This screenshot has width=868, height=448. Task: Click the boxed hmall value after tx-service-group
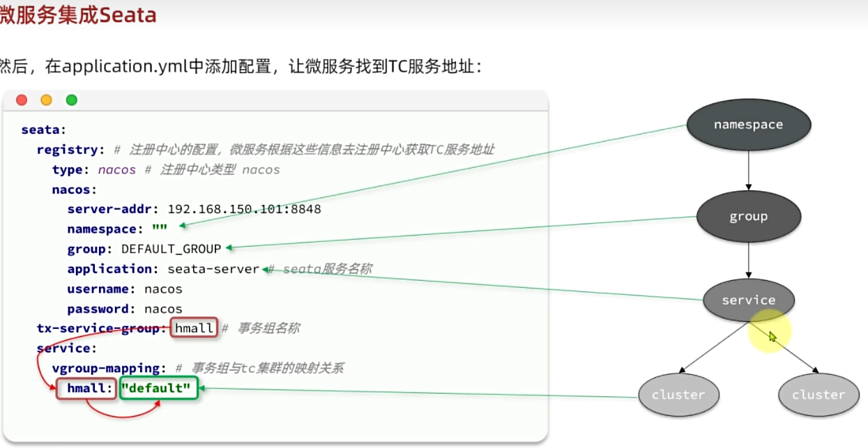click(195, 328)
